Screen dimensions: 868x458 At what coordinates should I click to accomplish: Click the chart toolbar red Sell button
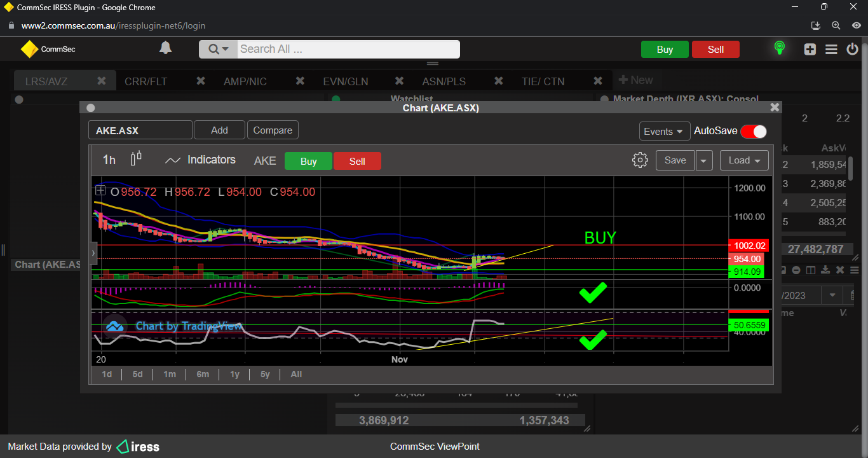point(357,161)
